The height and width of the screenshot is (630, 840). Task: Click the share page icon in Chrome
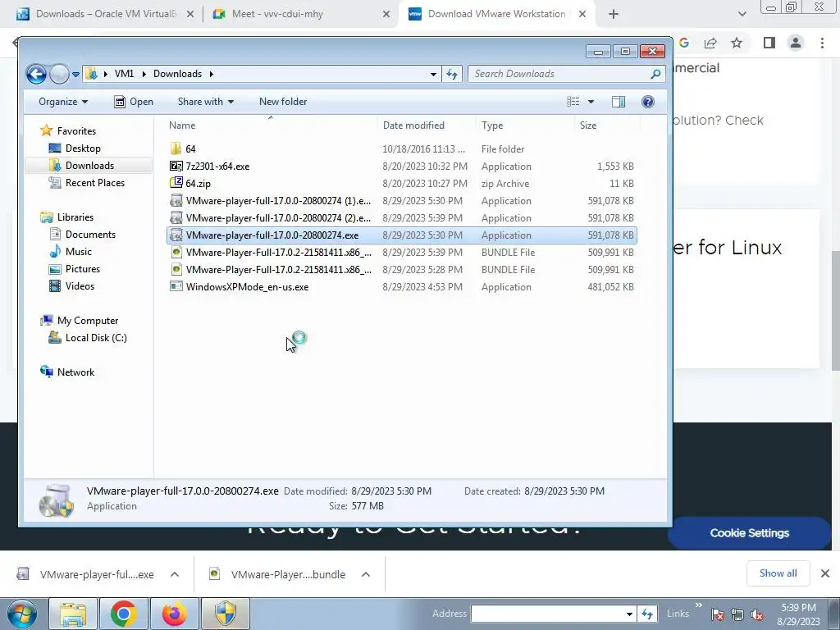click(710, 43)
